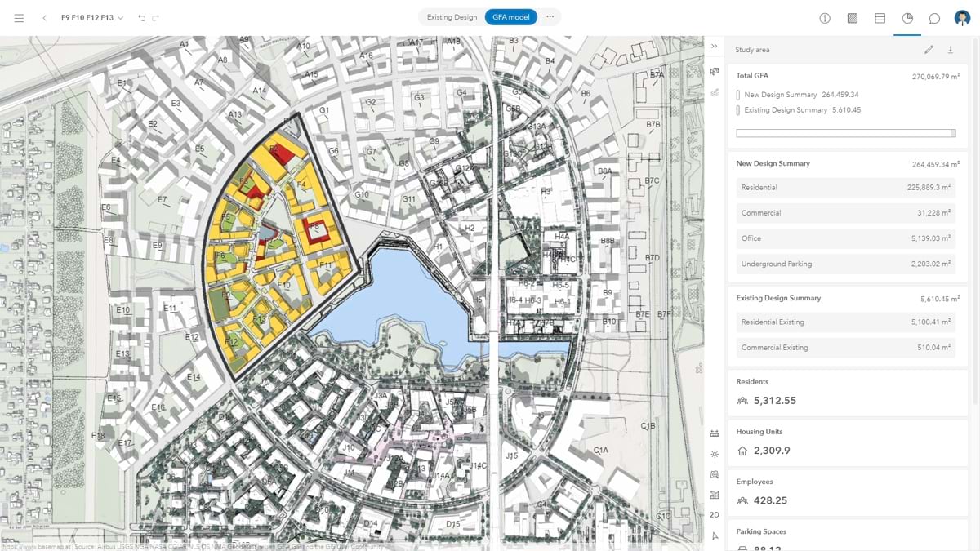Viewport: 980px width, 551px height.
Task: Click the edit pencil icon beside Study area
Action: 929,50
